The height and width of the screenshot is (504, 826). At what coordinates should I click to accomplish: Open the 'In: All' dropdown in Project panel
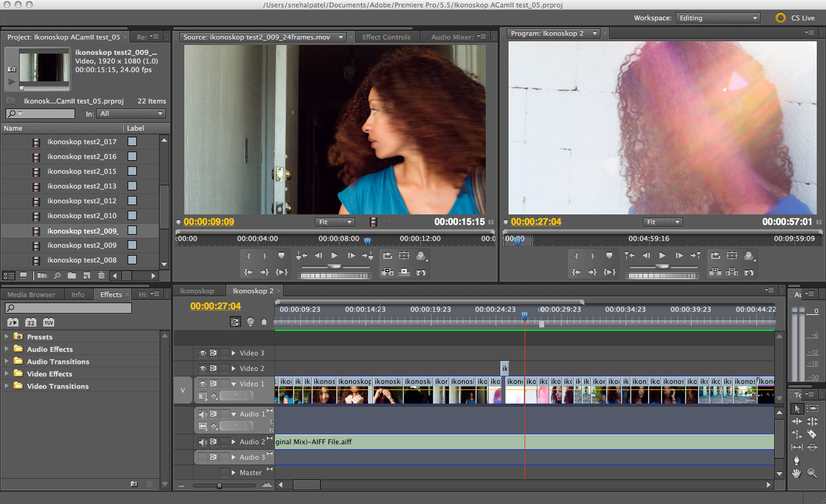[132, 113]
